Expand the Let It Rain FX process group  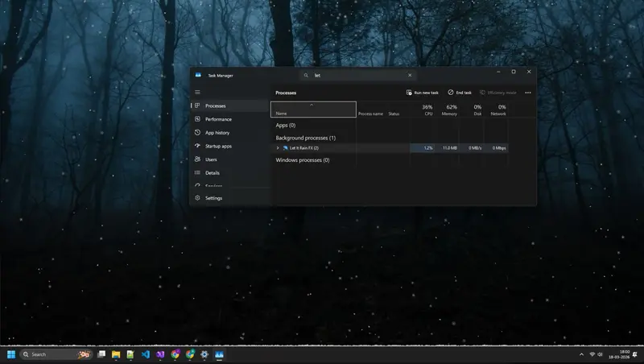coord(278,148)
